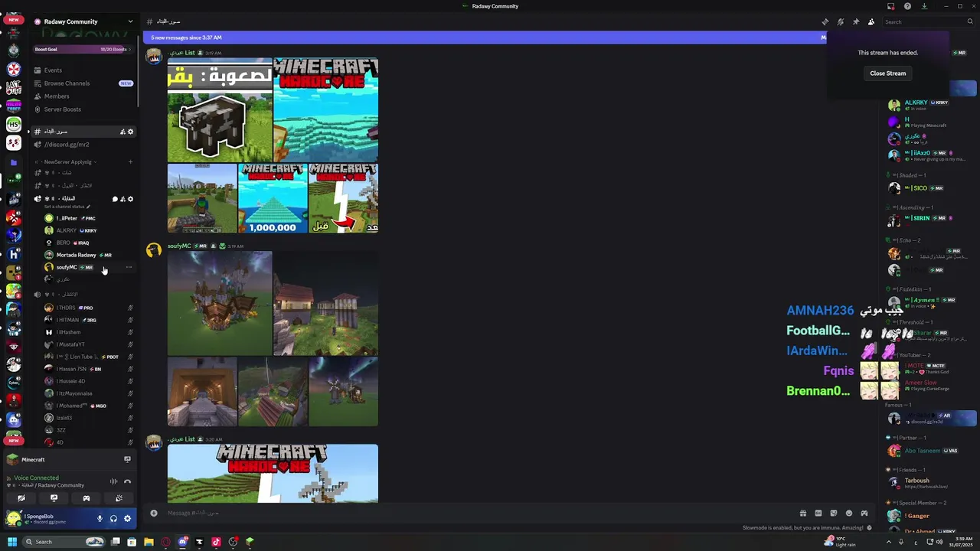Toggle notification settings bell icon
This screenshot has width=980, height=551.
[x=841, y=22]
